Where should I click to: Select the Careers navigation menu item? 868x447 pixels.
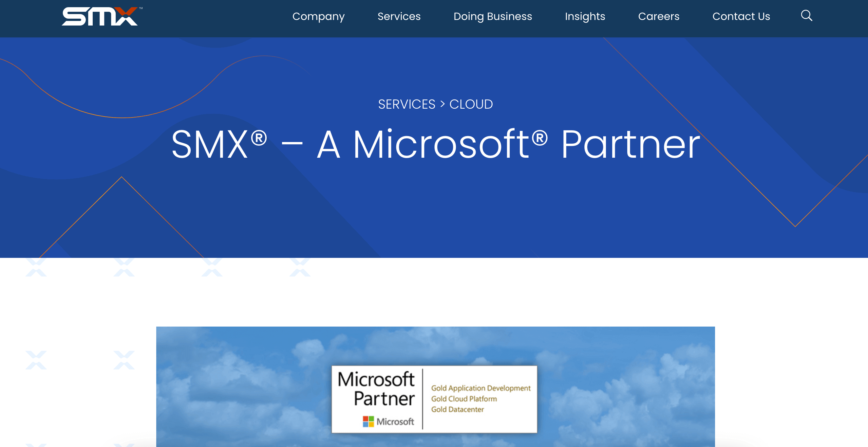pos(659,16)
